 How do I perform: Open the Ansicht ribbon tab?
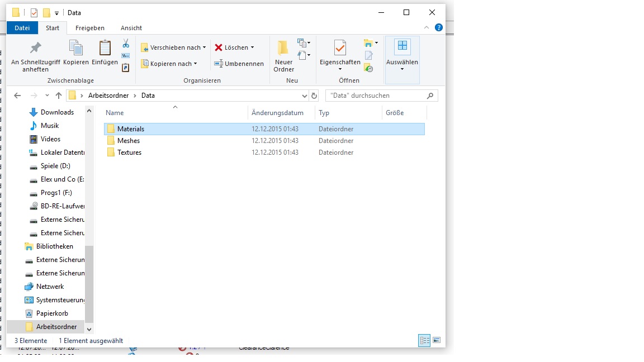131,28
